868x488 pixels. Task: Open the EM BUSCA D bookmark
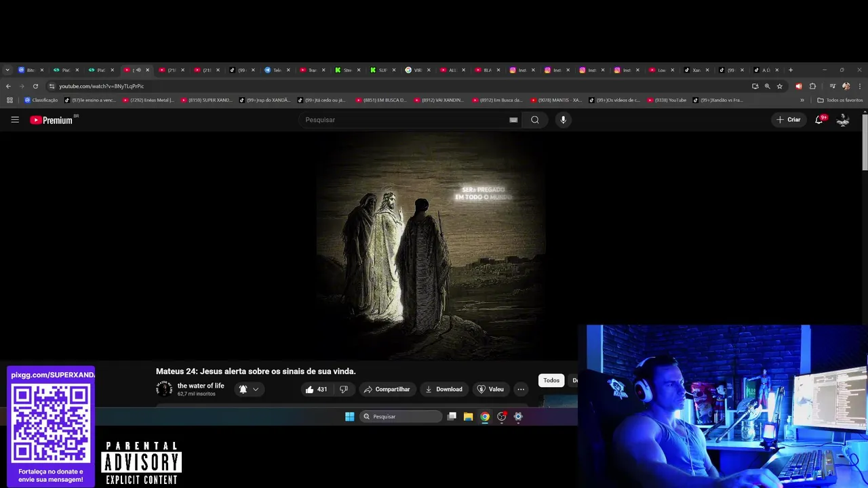[x=380, y=100]
